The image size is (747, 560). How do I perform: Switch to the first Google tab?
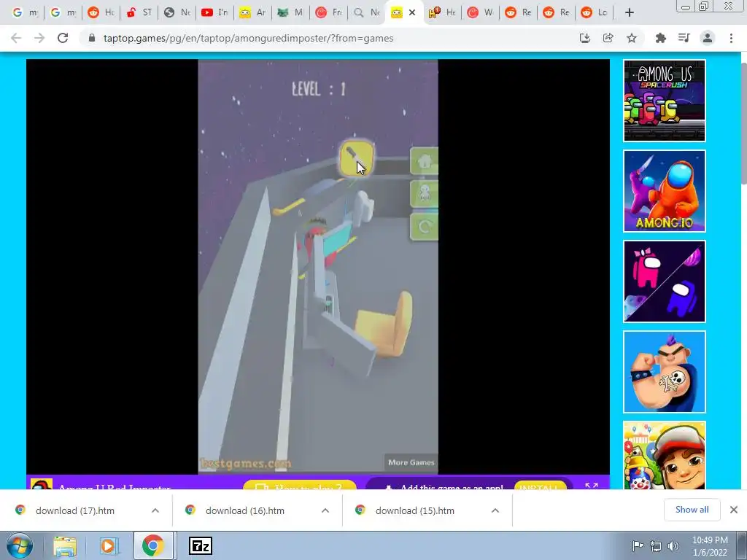pyautogui.click(x=24, y=12)
